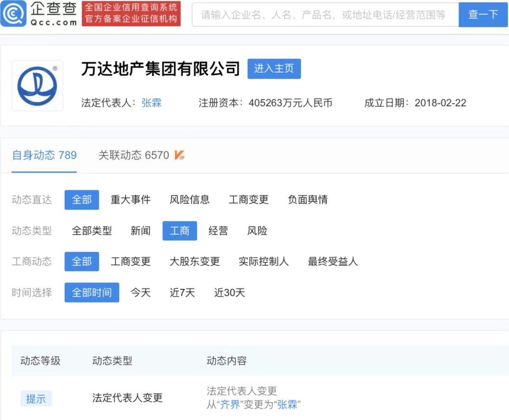This screenshot has width=509, height=420.
Task: Select 全部 in 动态直达 row
Action: [82, 199]
